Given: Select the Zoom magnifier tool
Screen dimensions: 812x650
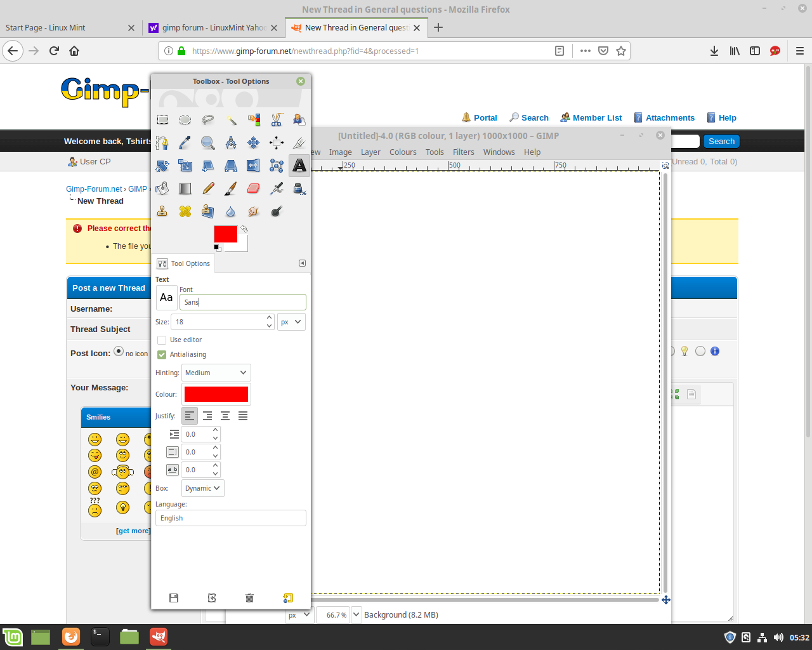Looking at the screenshot, I should [207, 143].
